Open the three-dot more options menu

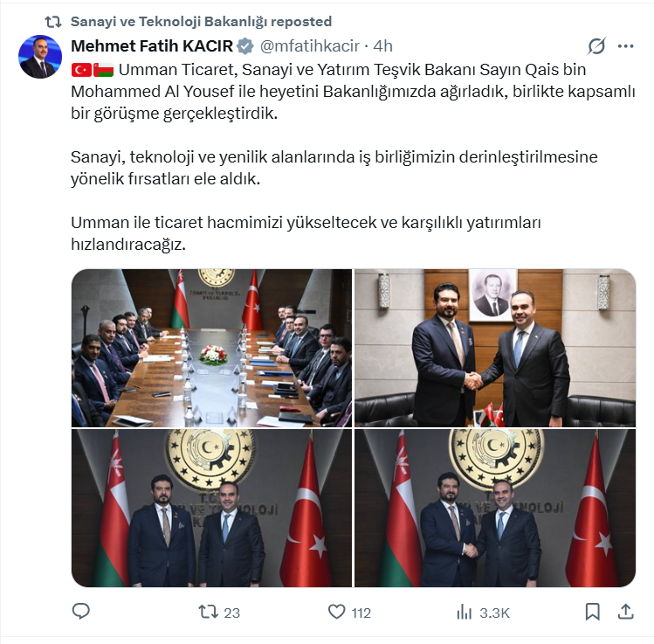[626, 46]
